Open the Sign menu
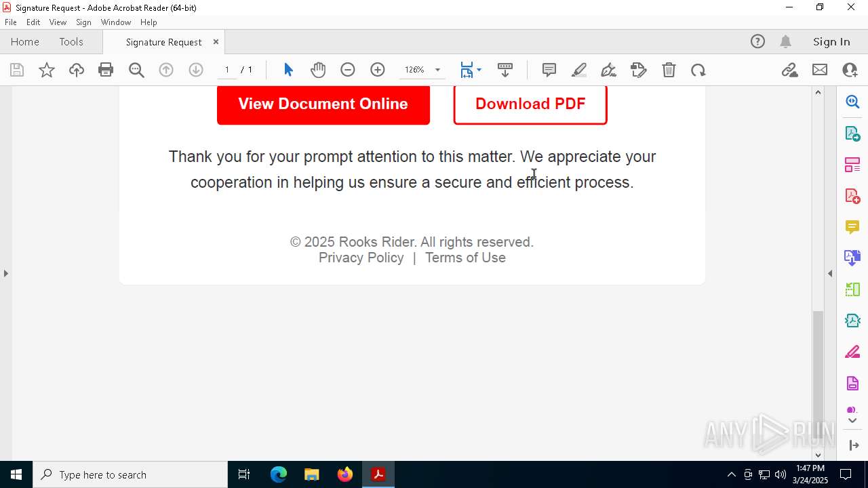This screenshot has height=488, width=868. (83, 22)
